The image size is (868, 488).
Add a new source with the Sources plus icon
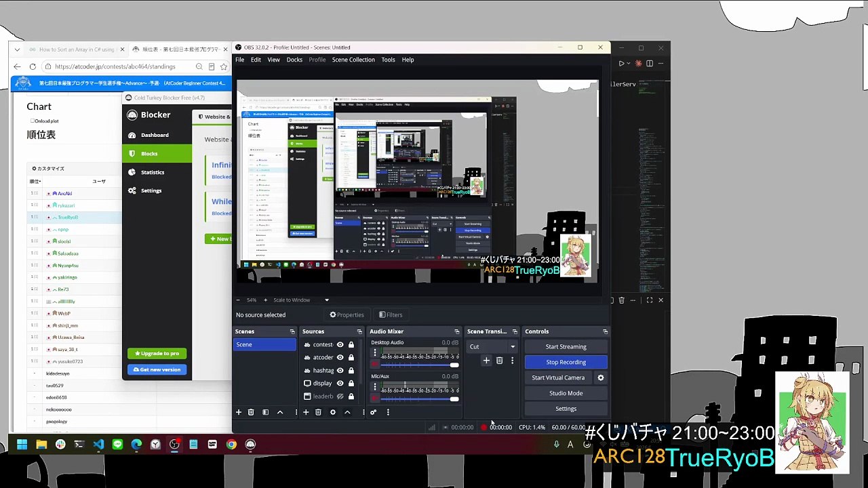[306, 412]
